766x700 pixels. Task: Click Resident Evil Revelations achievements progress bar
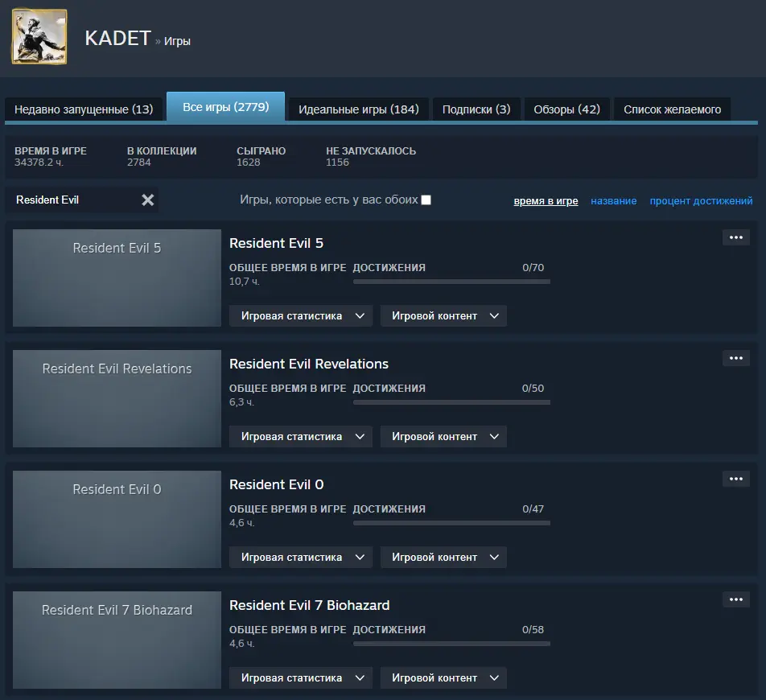coord(452,402)
